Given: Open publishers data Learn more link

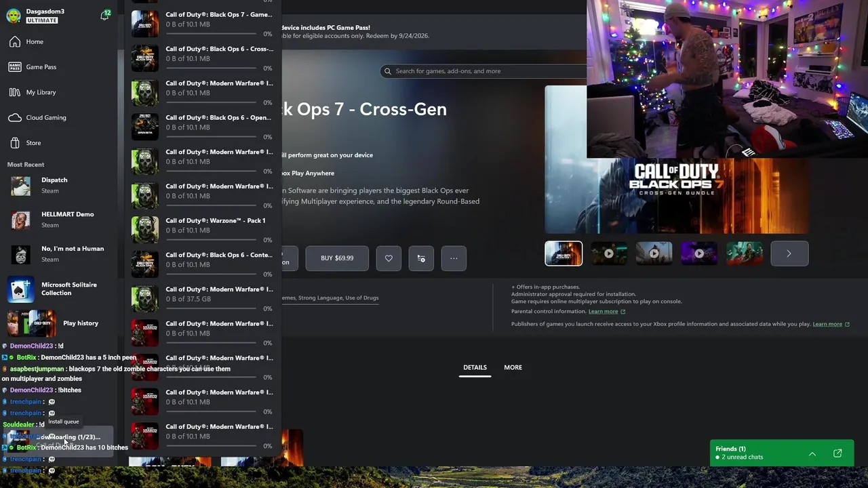Looking at the screenshot, I should click(x=831, y=325).
